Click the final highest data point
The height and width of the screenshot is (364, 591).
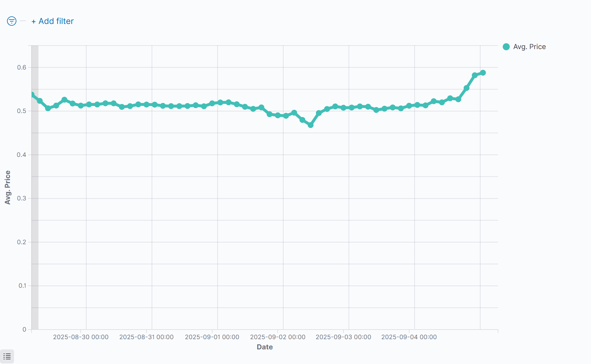[x=483, y=73]
